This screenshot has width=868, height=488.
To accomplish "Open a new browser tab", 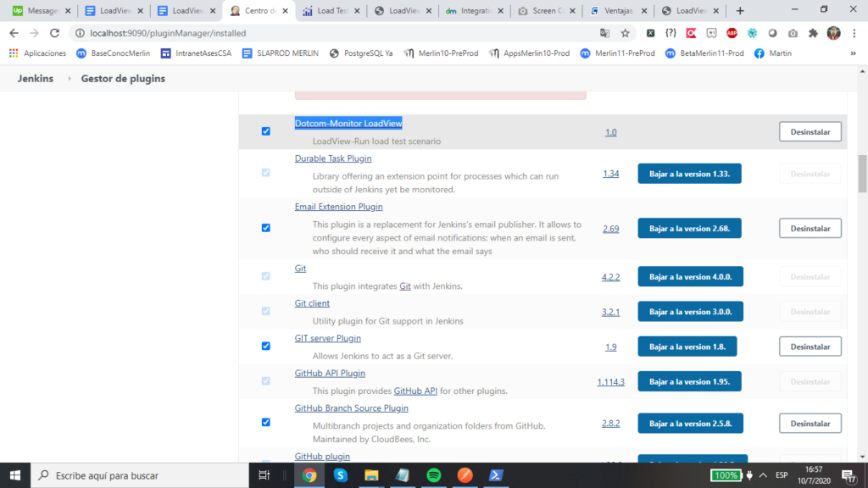I will pos(740,10).
